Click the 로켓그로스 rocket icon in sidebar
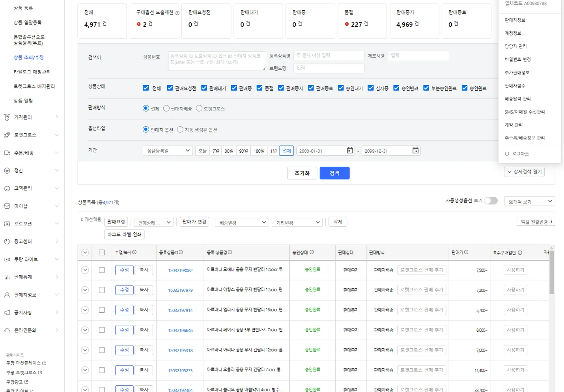564x392 pixels. click(x=7, y=135)
